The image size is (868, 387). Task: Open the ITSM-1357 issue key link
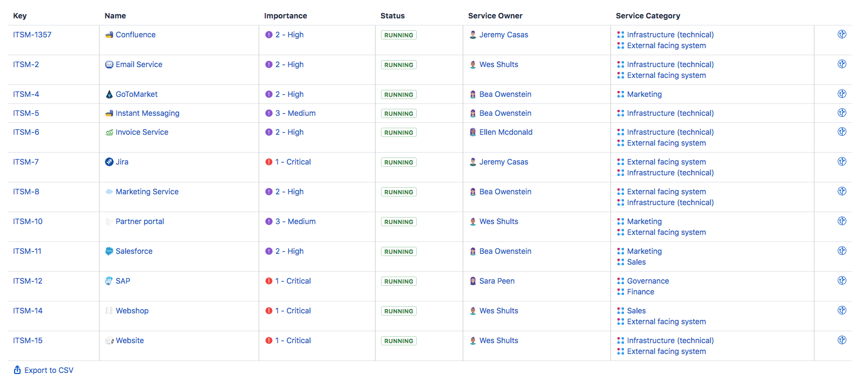[x=32, y=35]
